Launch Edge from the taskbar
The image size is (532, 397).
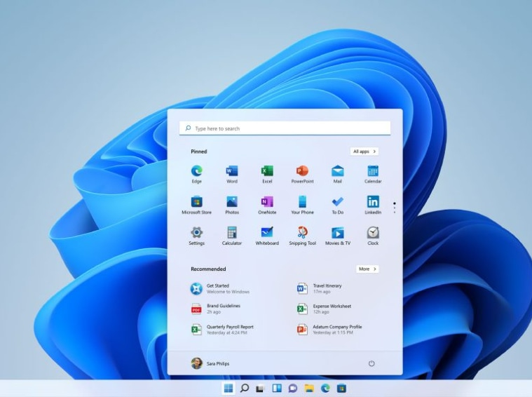tap(325, 388)
